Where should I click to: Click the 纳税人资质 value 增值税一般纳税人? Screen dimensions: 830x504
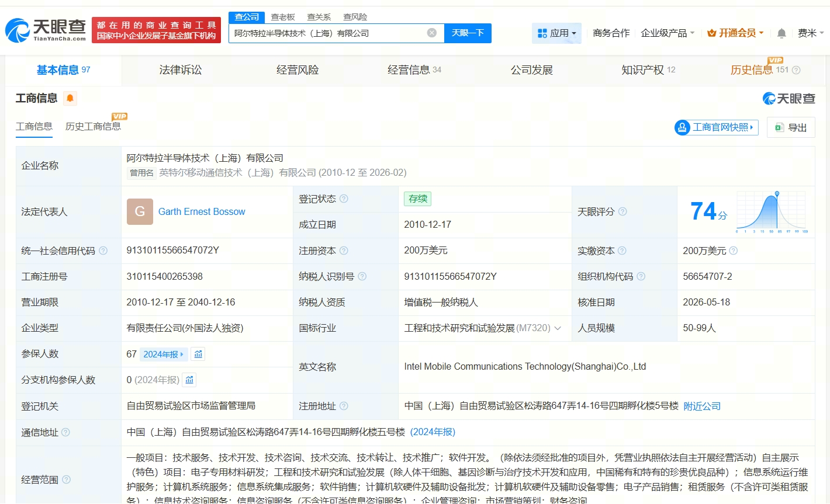tap(441, 303)
